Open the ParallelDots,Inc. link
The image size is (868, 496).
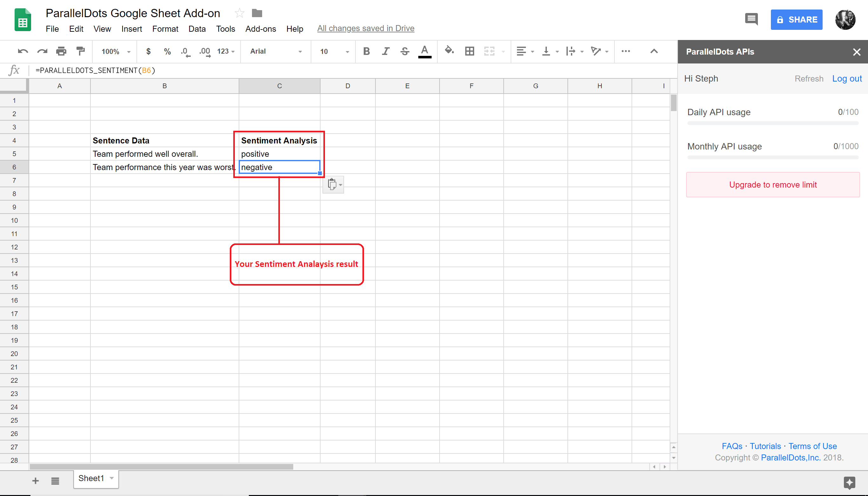point(791,458)
